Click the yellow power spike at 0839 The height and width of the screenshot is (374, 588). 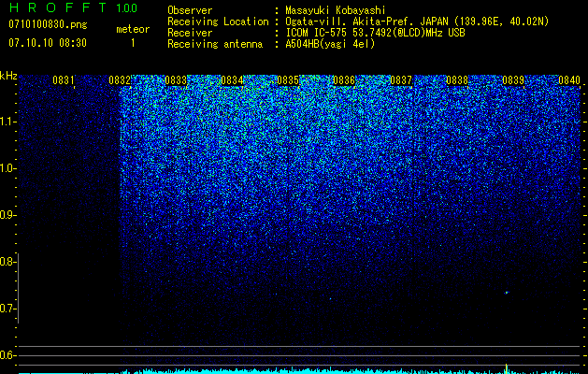(507, 368)
